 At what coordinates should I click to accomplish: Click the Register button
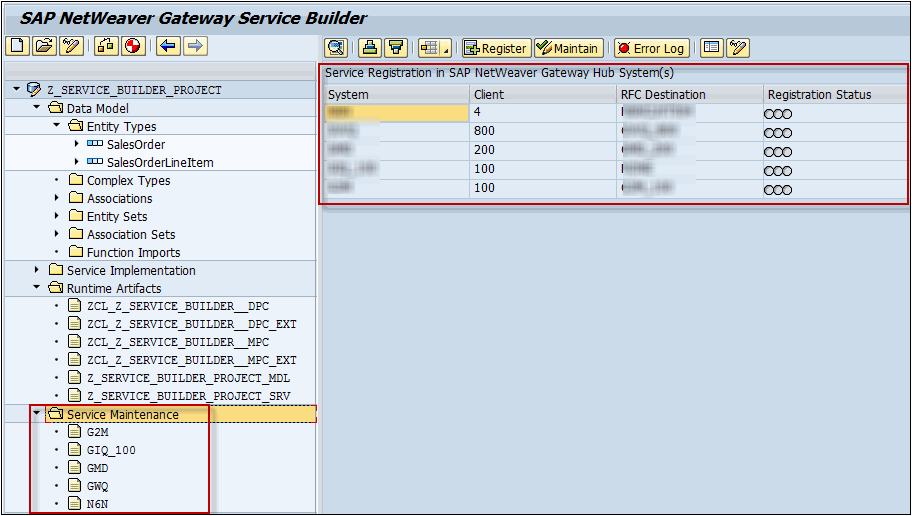tap(495, 48)
